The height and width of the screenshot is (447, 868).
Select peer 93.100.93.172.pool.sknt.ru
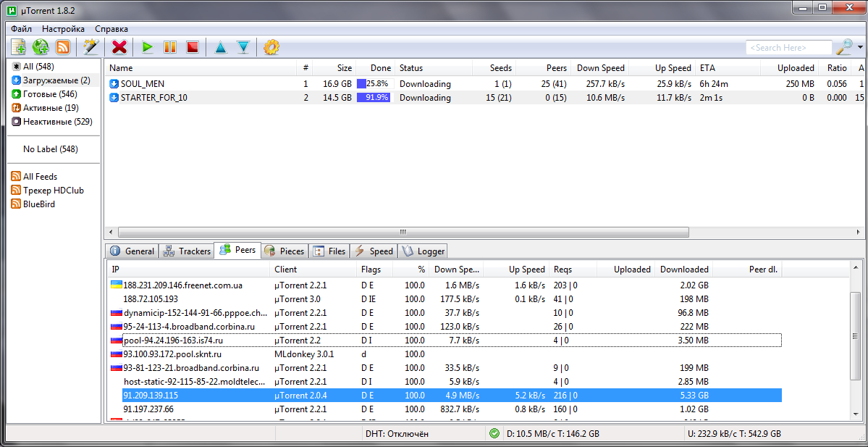pyautogui.click(x=445, y=354)
